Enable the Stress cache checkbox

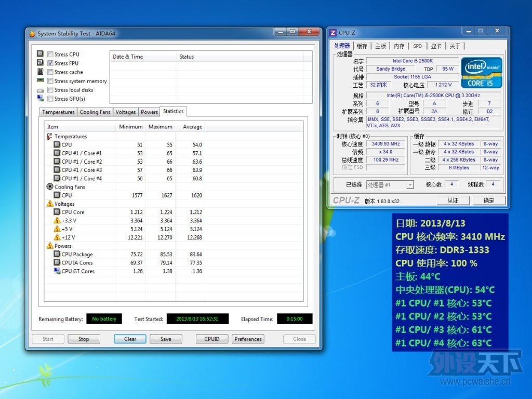click(50, 72)
